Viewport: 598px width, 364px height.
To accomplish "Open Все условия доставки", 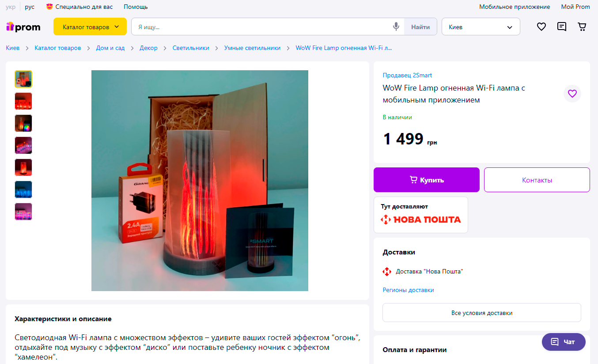I will point(482,313).
